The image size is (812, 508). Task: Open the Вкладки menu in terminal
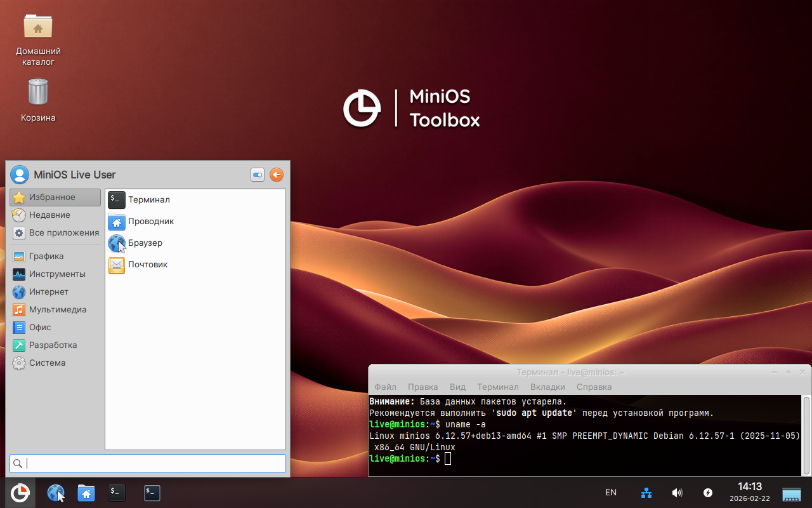click(547, 387)
